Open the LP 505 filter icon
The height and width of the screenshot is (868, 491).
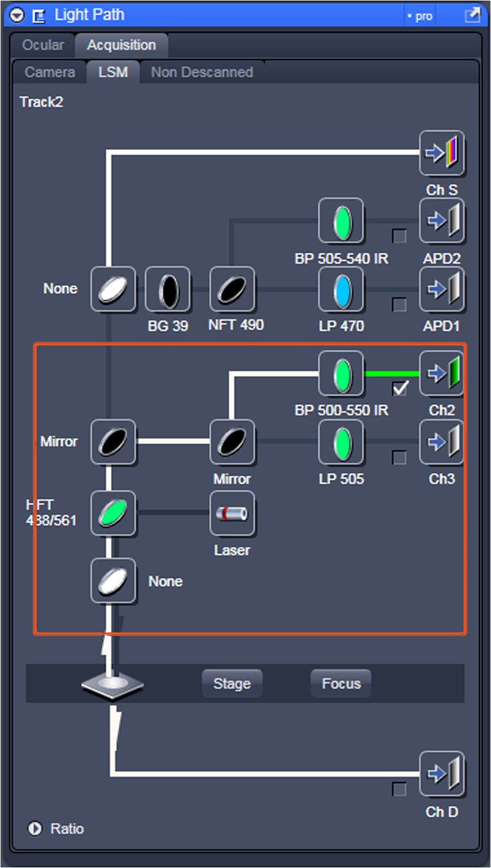tap(341, 442)
